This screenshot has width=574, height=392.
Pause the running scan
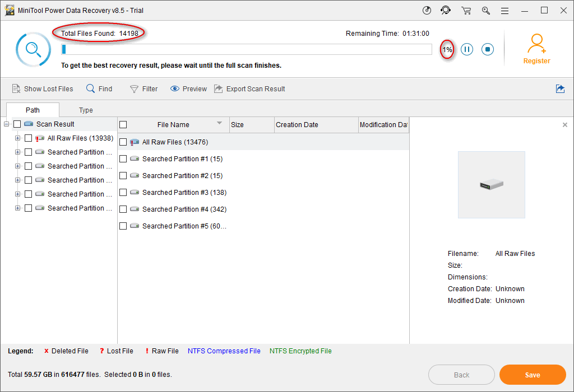click(467, 49)
